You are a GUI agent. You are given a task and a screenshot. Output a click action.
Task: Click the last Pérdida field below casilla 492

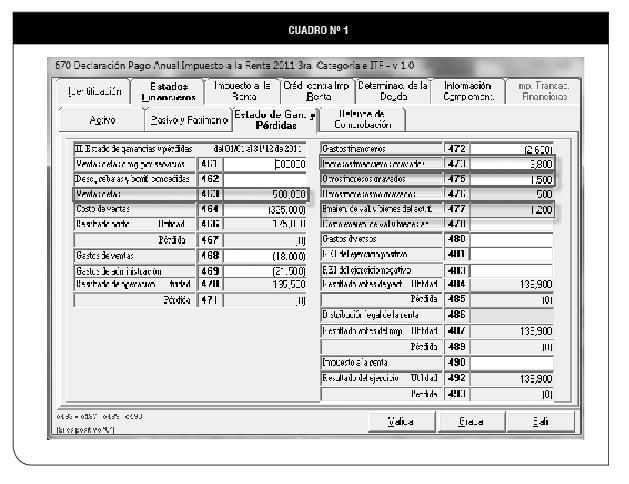click(511, 394)
